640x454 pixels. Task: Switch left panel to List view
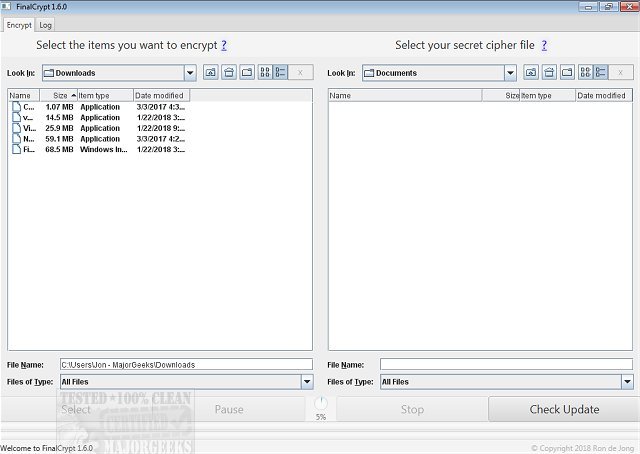click(265, 73)
